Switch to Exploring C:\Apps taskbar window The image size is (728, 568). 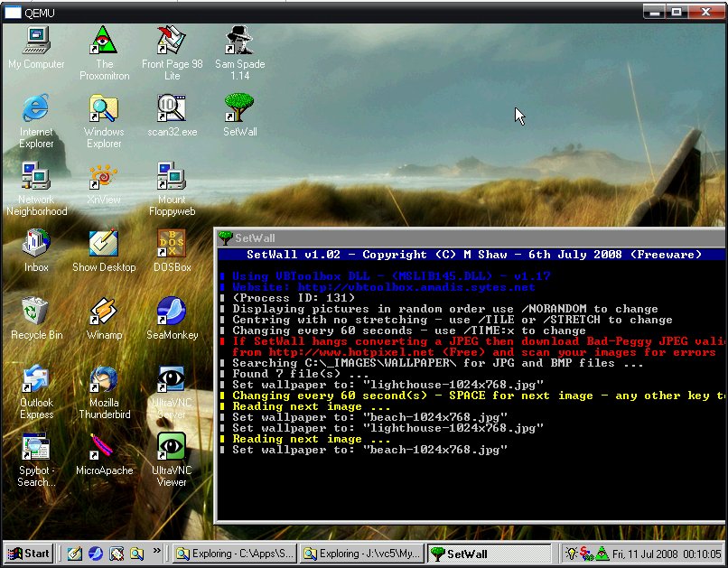click(x=235, y=554)
